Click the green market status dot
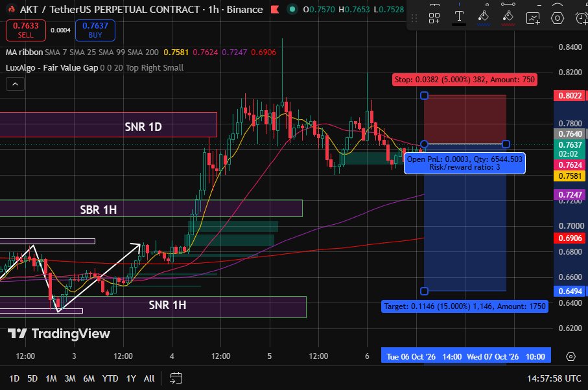The image size is (588, 390). [x=292, y=9]
